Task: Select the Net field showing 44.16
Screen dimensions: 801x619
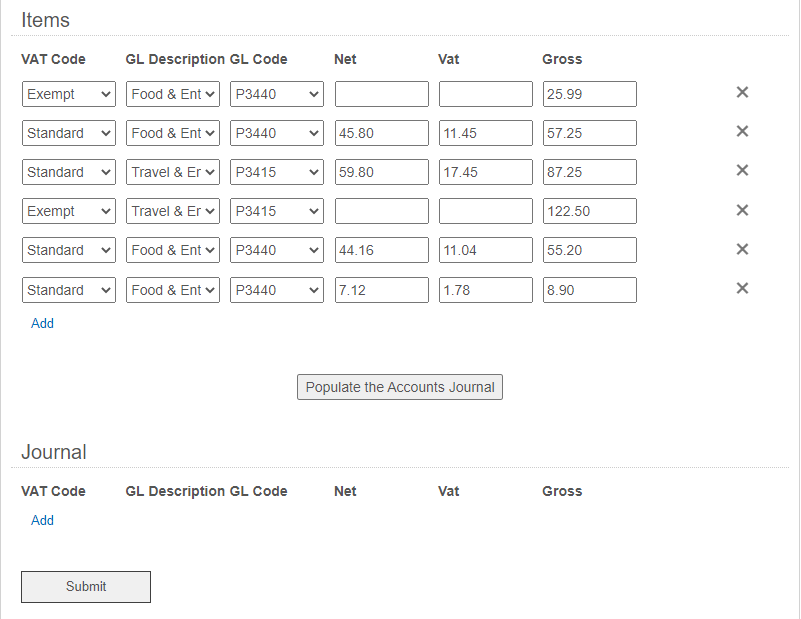Action: pyautogui.click(x=381, y=251)
